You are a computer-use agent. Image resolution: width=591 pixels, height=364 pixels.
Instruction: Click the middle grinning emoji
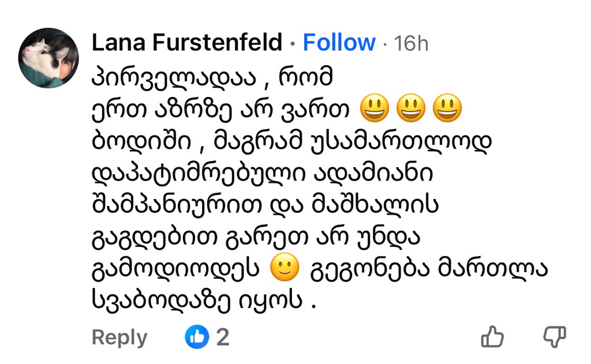[x=410, y=108]
